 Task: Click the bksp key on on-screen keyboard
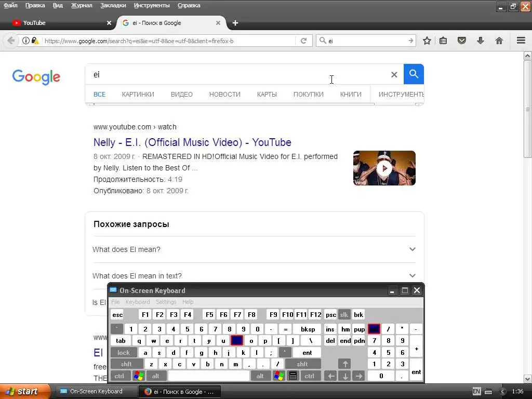pos(308,329)
